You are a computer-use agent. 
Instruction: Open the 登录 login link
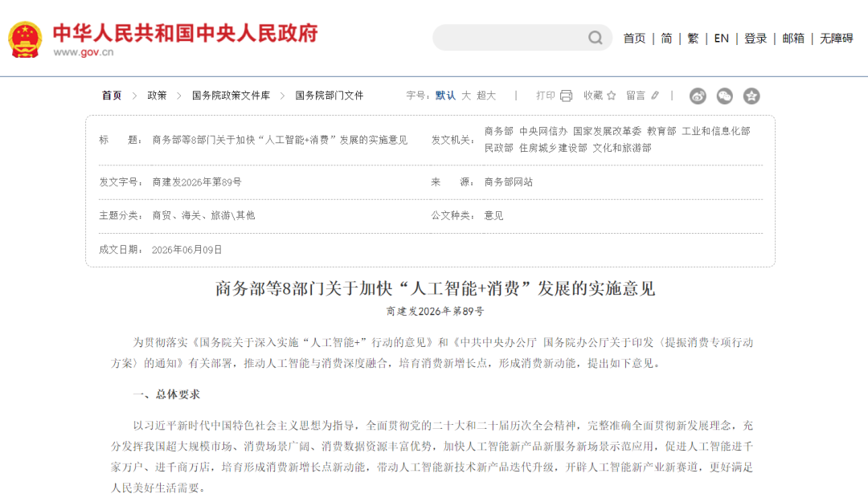[x=755, y=39]
